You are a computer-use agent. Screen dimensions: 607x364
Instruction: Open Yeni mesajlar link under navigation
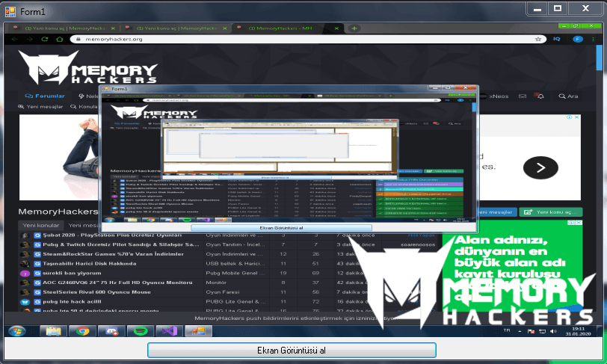pos(40,106)
